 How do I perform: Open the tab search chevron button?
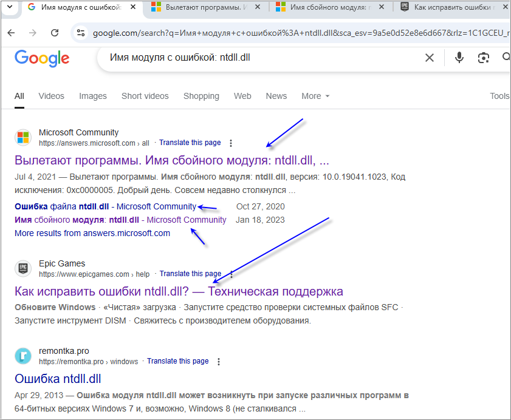pos(10,7)
